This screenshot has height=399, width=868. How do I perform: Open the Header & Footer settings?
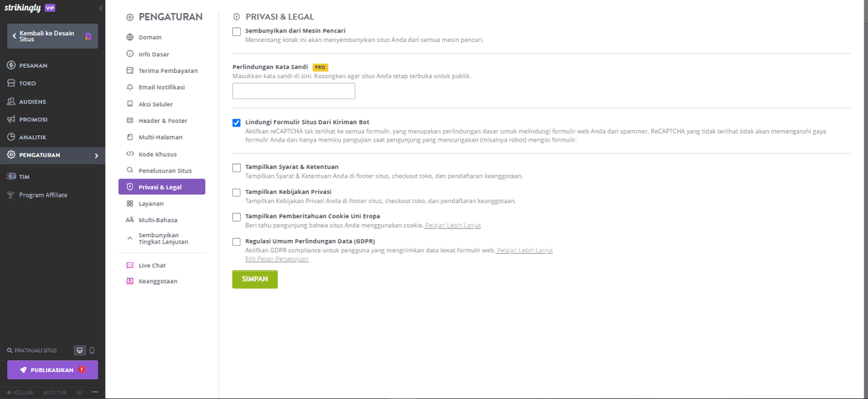point(162,120)
